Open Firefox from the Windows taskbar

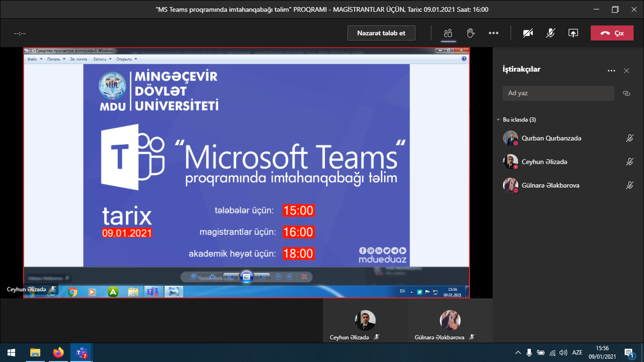pos(58,353)
